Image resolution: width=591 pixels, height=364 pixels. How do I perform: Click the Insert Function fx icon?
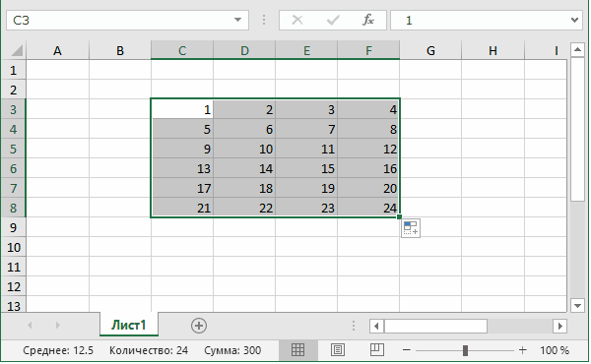pyautogui.click(x=367, y=20)
